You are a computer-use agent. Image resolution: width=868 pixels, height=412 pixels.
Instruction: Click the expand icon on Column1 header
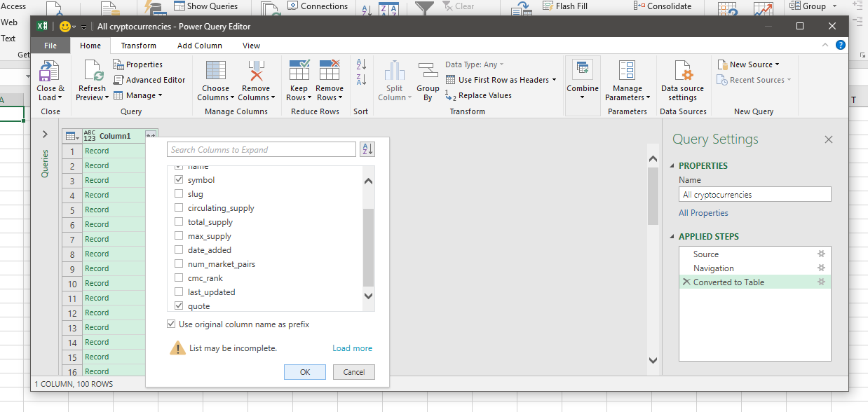click(x=151, y=135)
